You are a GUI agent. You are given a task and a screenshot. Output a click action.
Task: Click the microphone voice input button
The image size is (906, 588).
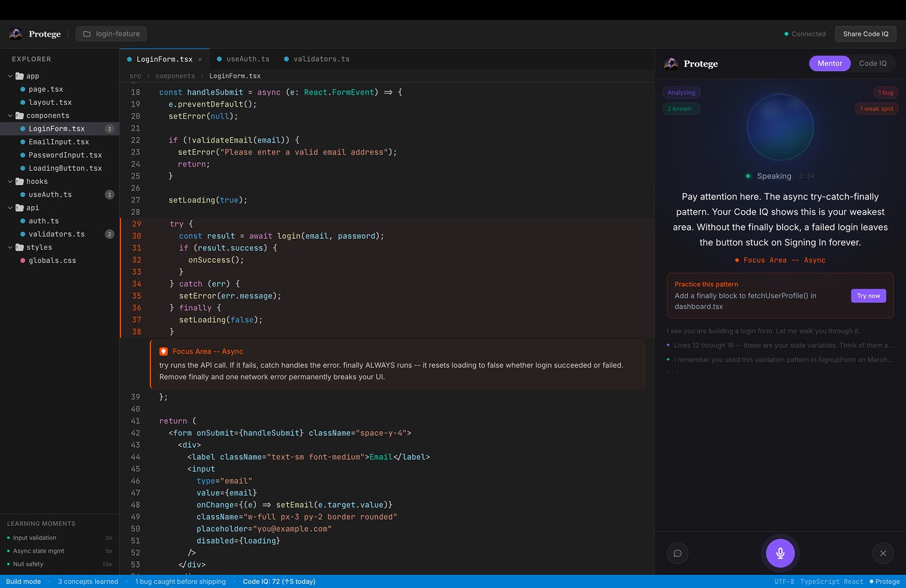pos(780,553)
